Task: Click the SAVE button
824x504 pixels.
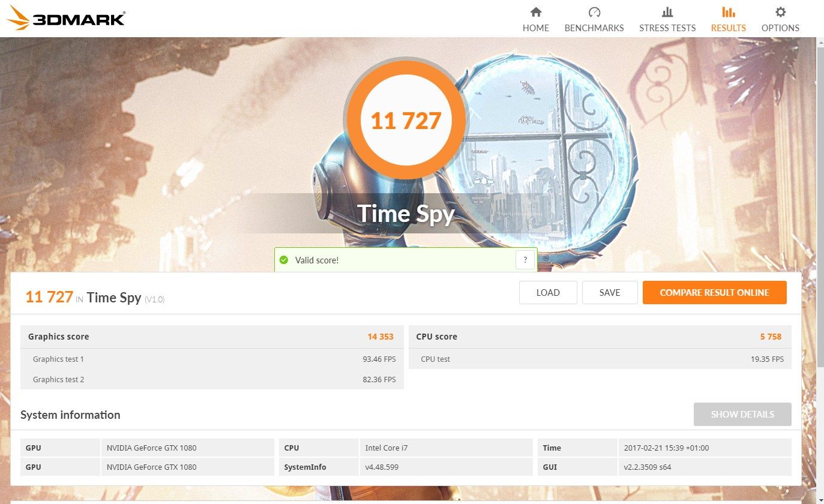Action: pos(610,292)
